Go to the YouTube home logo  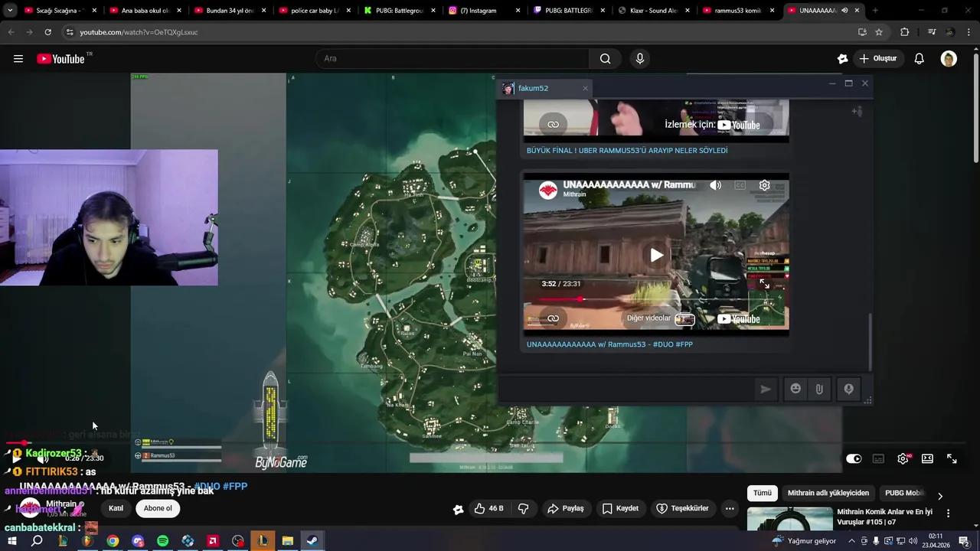61,59
